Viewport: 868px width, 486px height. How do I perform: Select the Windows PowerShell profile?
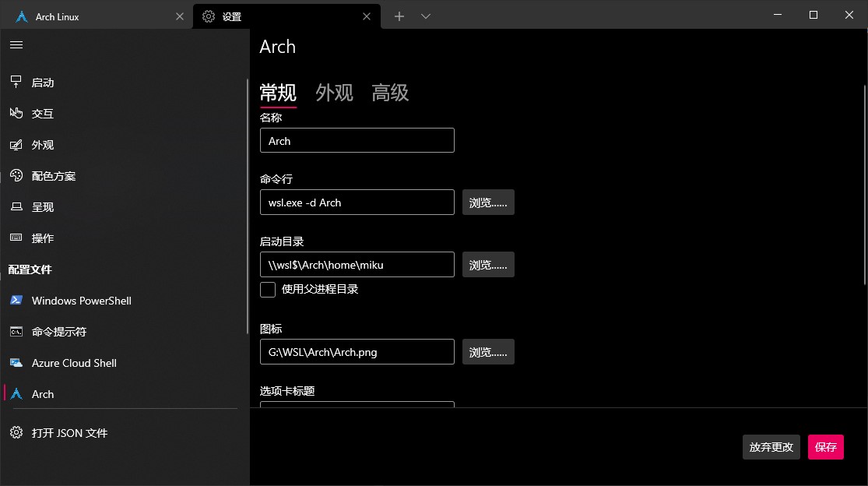point(124,300)
